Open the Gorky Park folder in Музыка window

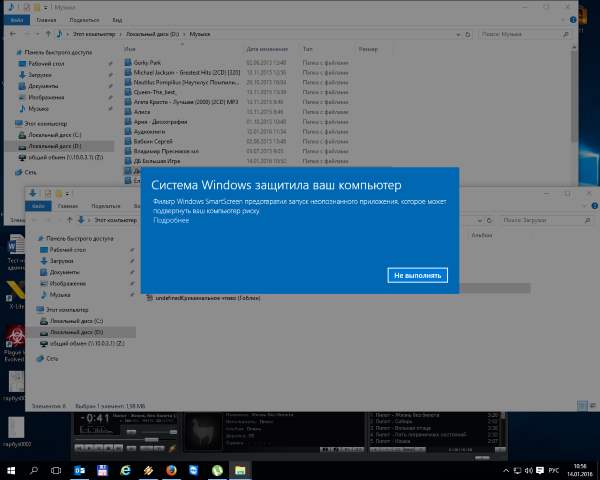coord(147,62)
